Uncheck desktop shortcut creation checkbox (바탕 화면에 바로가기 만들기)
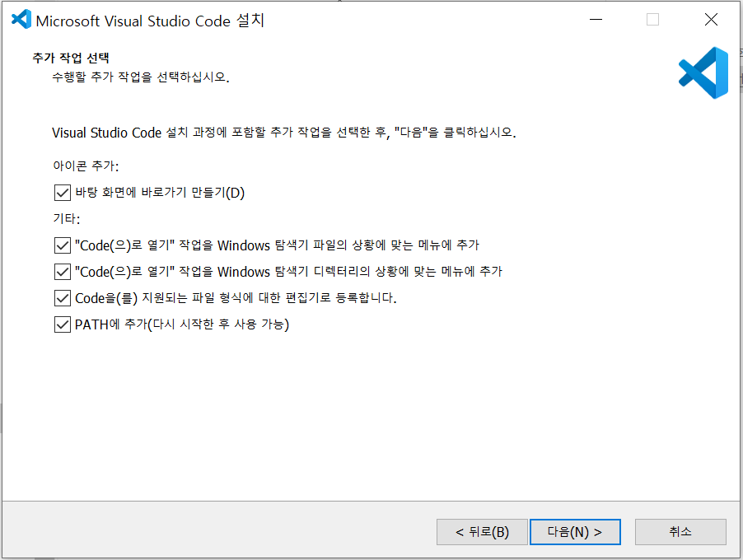The width and height of the screenshot is (743, 560). [63, 193]
